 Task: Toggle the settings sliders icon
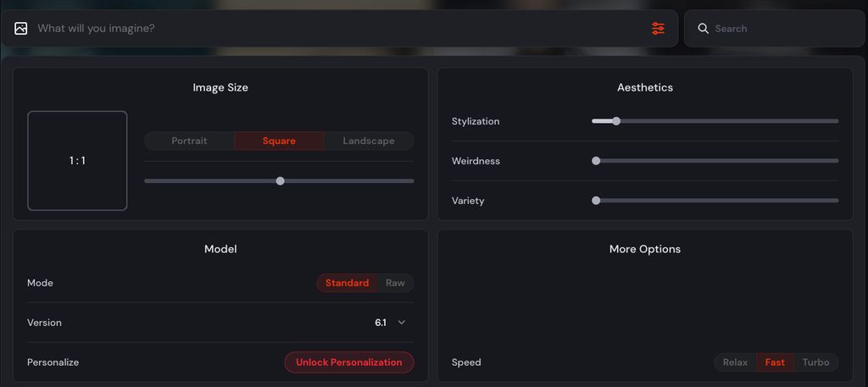click(x=658, y=29)
